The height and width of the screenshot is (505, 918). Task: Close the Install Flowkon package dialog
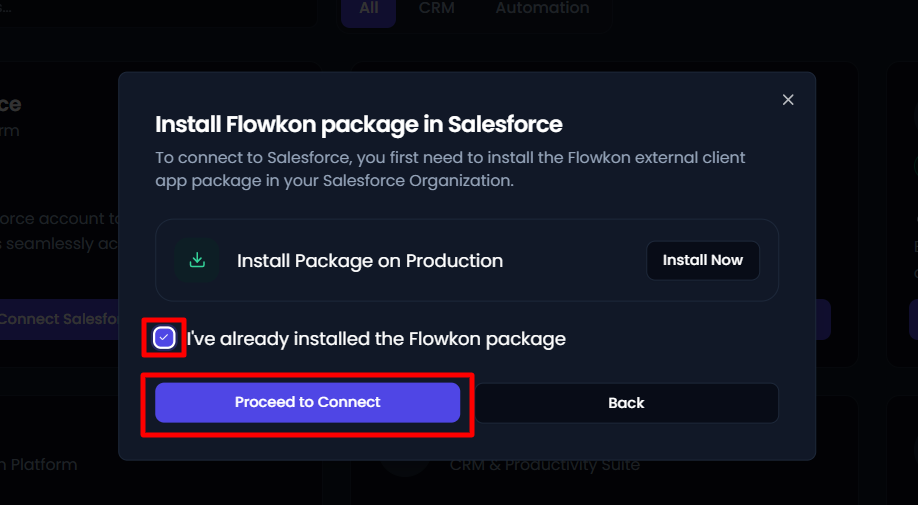788,100
